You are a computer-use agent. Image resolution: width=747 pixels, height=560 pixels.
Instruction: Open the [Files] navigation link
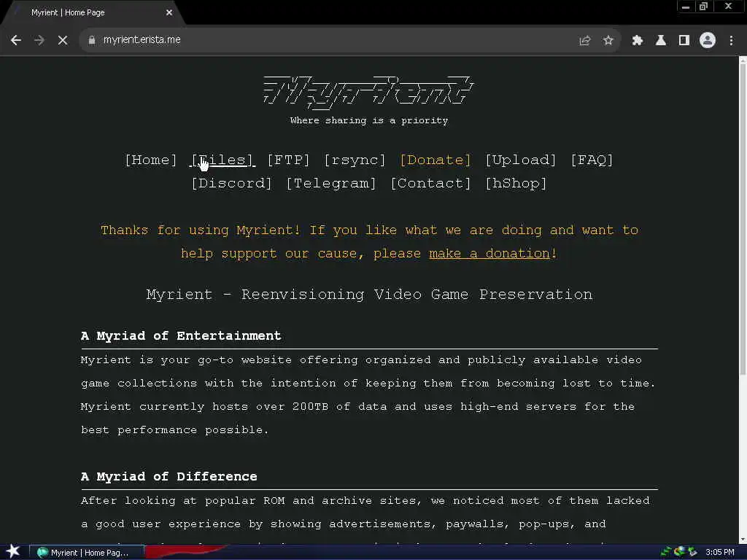coord(222,160)
